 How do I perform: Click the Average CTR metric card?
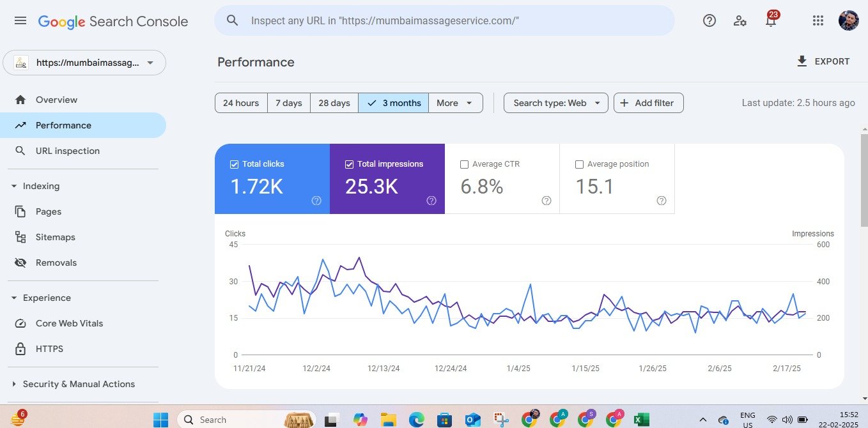[x=502, y=179]
